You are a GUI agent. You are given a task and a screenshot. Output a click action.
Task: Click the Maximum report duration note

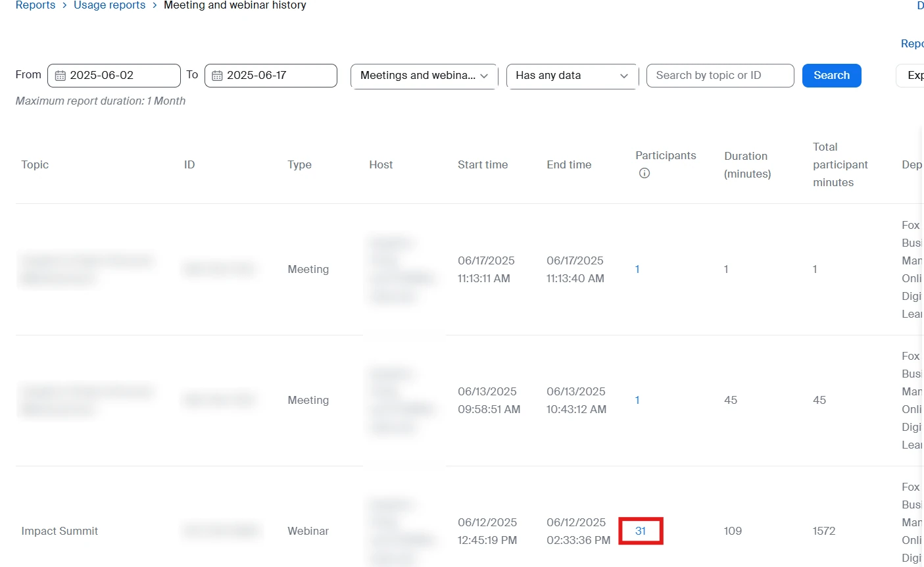(101, 101)
